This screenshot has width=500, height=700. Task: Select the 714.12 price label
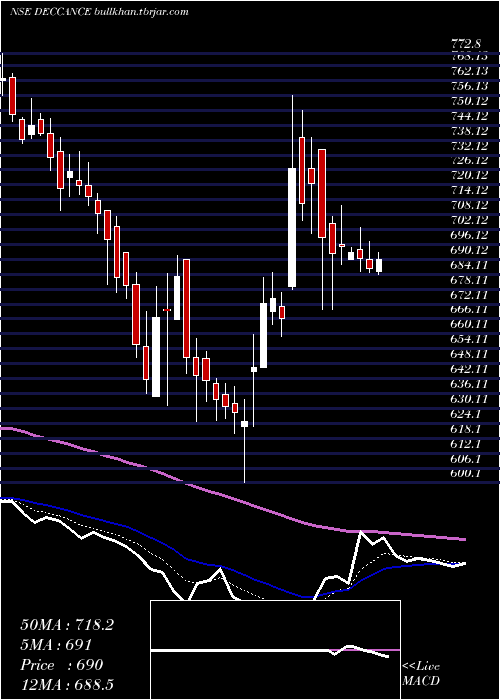point(469,190)
